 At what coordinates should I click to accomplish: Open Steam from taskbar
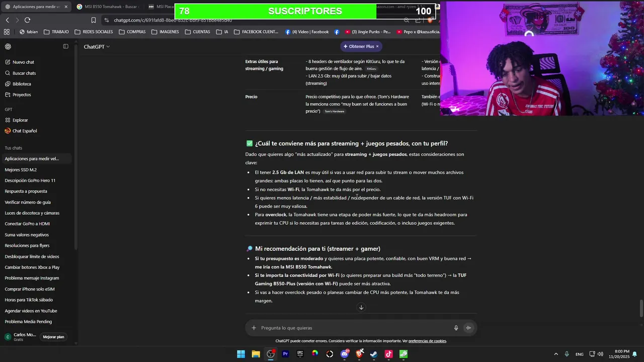[x=374, y=354]
